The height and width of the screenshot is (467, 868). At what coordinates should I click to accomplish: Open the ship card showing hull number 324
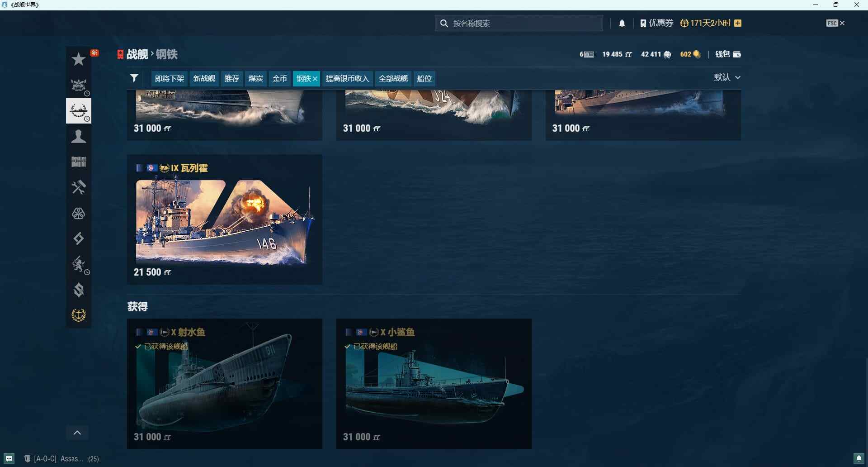[x=434, y=115]
